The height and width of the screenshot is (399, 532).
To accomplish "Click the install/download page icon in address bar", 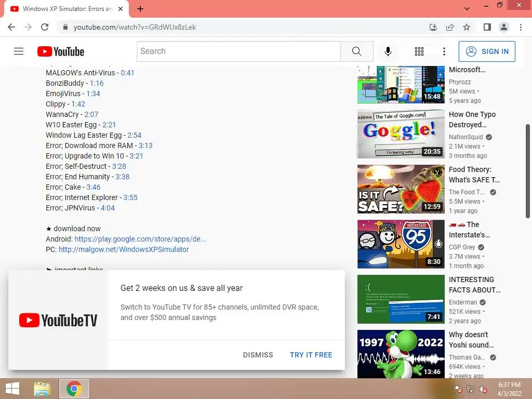I will tap(433, 27).
